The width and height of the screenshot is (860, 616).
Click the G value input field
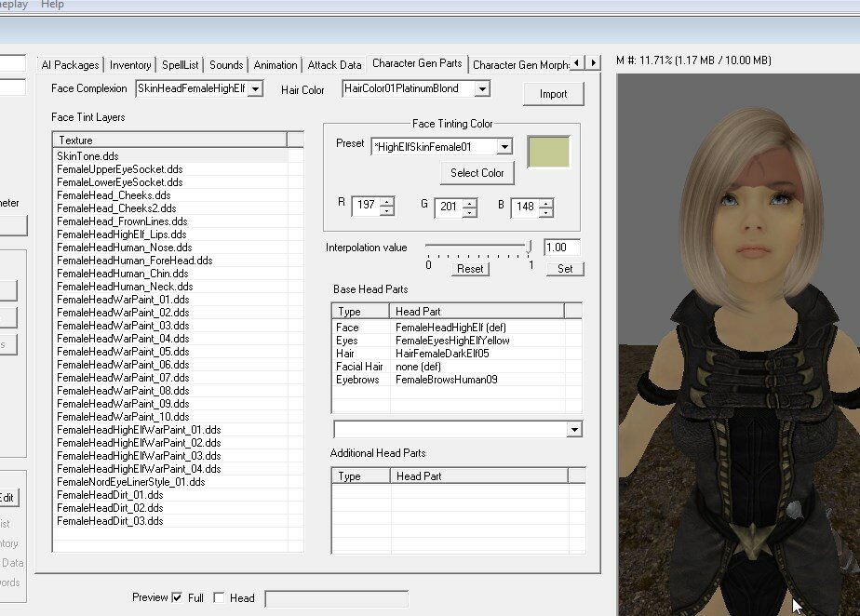pos(450,207)
